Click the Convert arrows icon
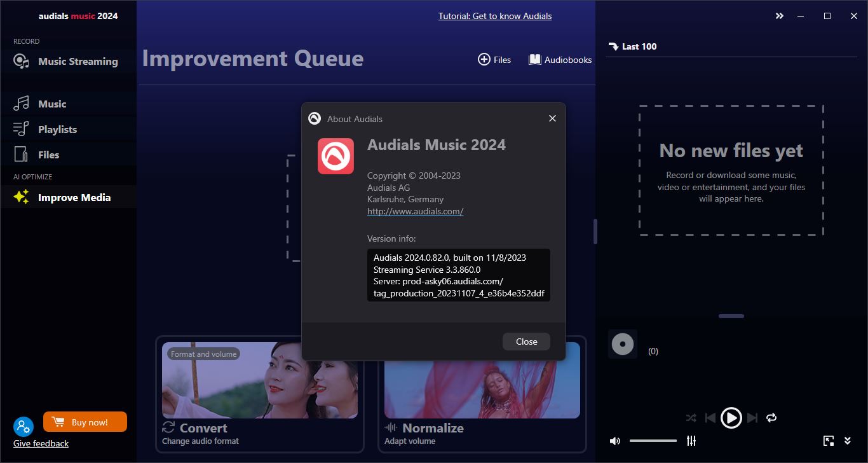 pos(168,427)
